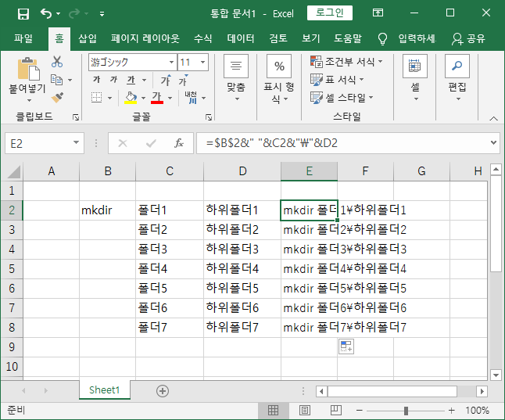
Task: Increase font size
Action: 166,80
